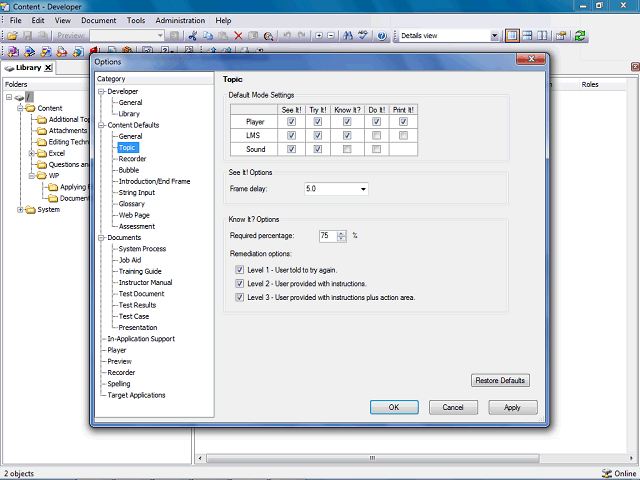
Task: Expand the Excel folder in Library
Action: [31, 153]
